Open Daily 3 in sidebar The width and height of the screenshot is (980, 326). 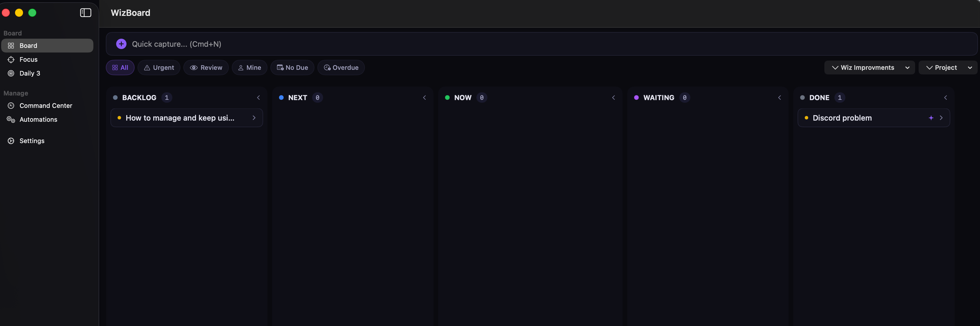[x=29, y=73]
